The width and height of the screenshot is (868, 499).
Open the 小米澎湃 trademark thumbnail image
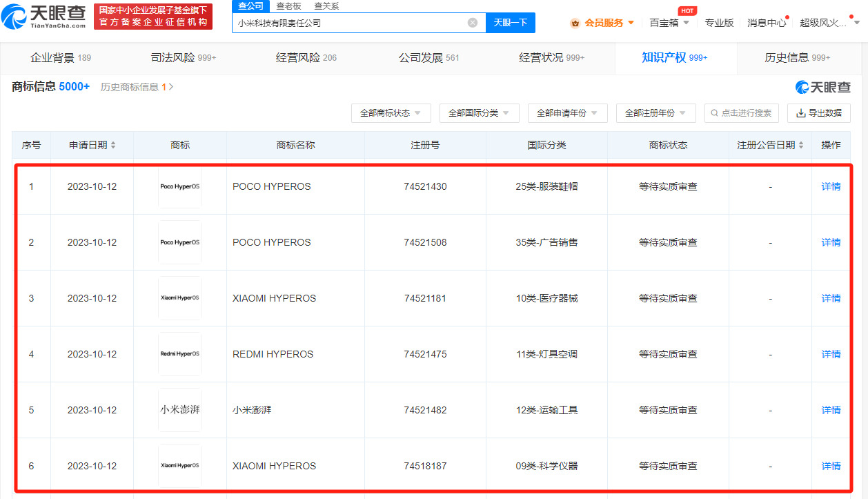[180, 410]
